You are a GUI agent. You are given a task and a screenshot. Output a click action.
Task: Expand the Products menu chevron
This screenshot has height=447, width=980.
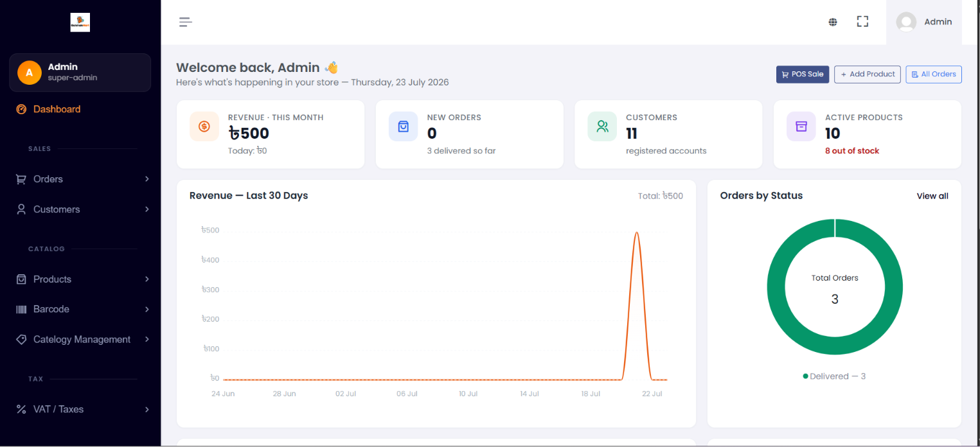point(147,279)
